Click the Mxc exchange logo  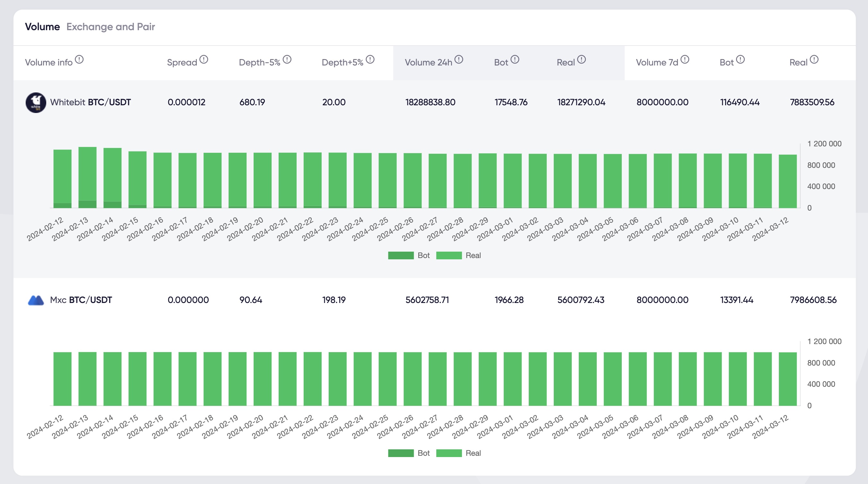coord(36,300)
